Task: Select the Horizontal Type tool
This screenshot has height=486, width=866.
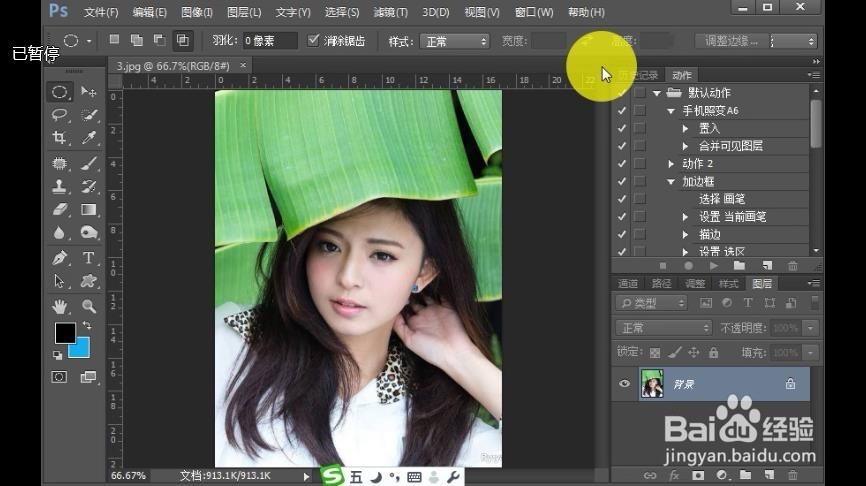Action: (x=88, y=258)
